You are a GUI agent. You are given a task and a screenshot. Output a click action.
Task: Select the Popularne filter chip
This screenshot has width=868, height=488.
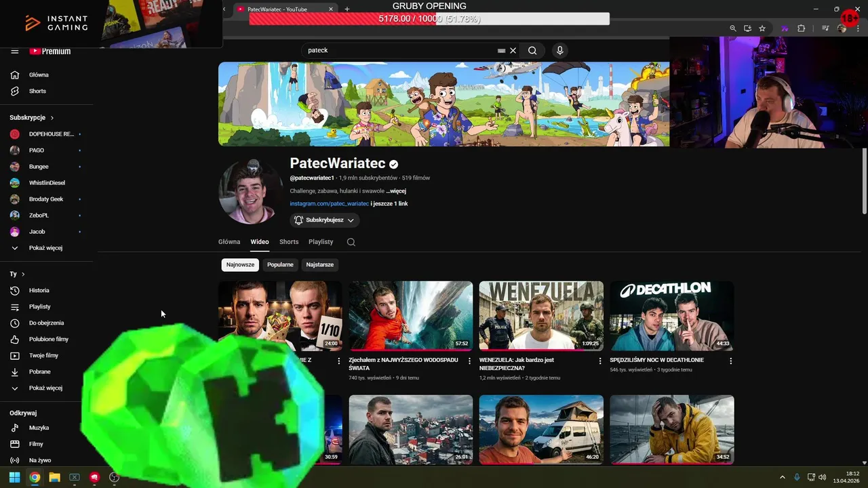coord(280,265)
